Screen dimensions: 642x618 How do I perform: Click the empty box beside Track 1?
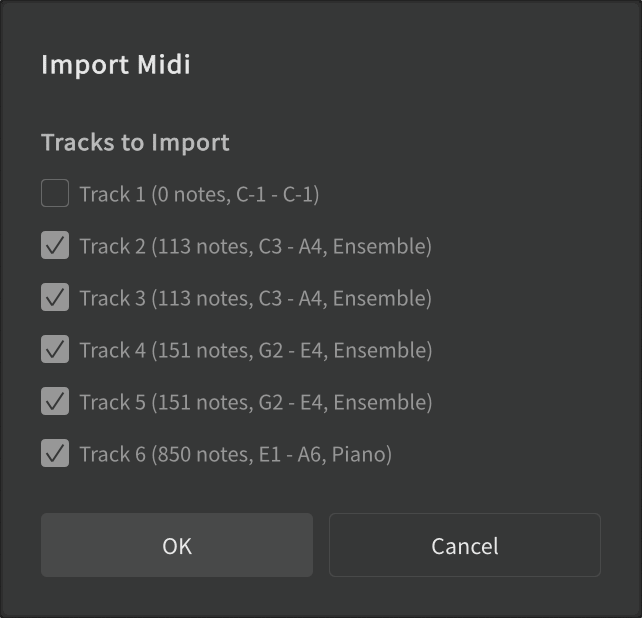[55, 193]
